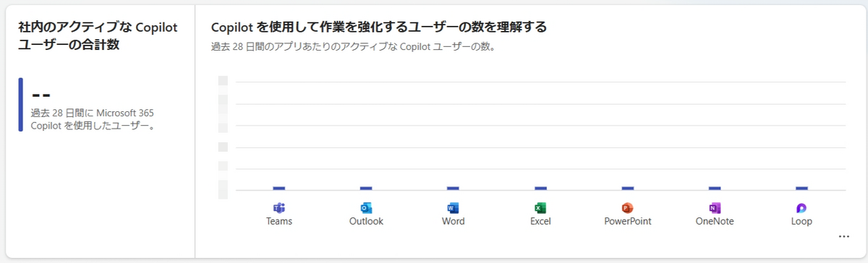868x263 pixels.
Task: Click the Teams app icon
Action: 279,208
